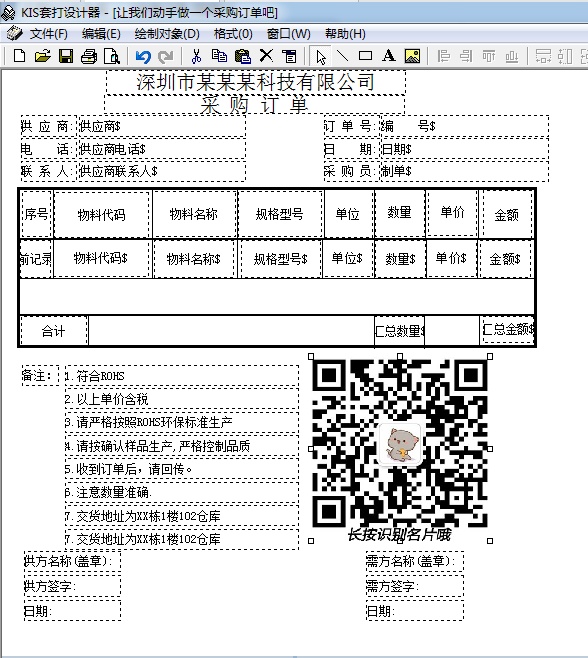Select the 物料代码$ data field
This screenshot has width=588, height=658.
click(101, 258)
